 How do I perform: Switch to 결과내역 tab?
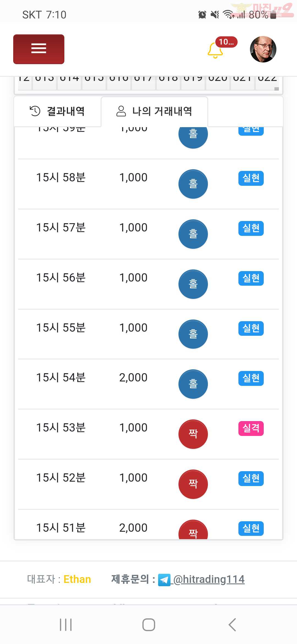point(57,111)
